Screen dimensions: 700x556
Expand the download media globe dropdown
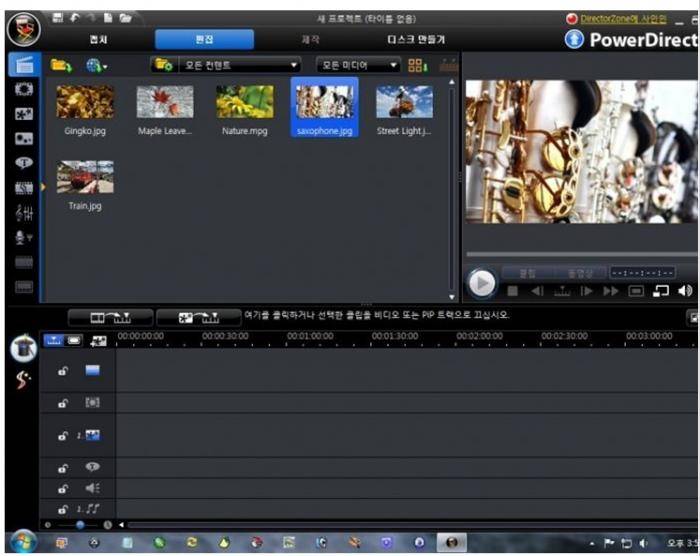pyautogui.click(x=97, y=65)
